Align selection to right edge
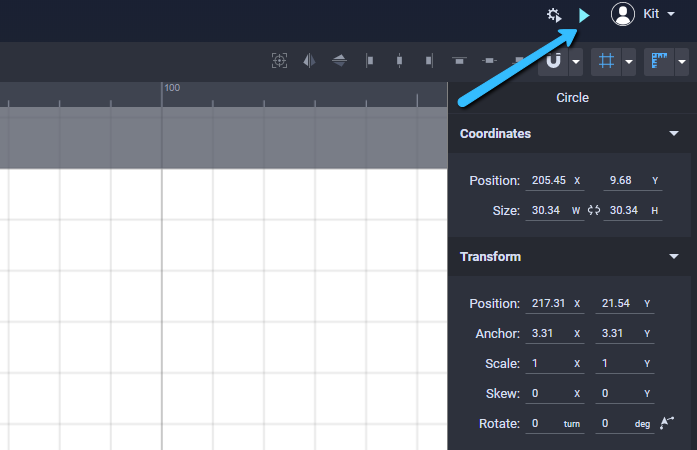Image resolution: width=697 pixels, height=450 pixels. (429, 60)
